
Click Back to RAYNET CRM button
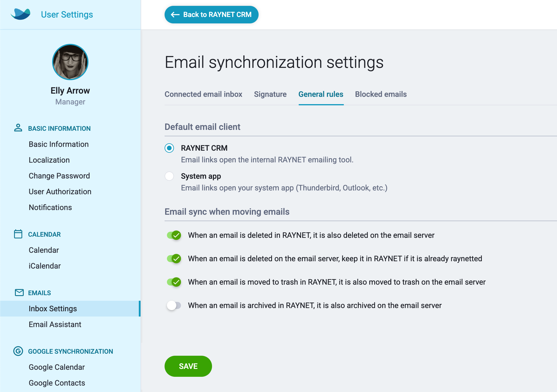211,15
